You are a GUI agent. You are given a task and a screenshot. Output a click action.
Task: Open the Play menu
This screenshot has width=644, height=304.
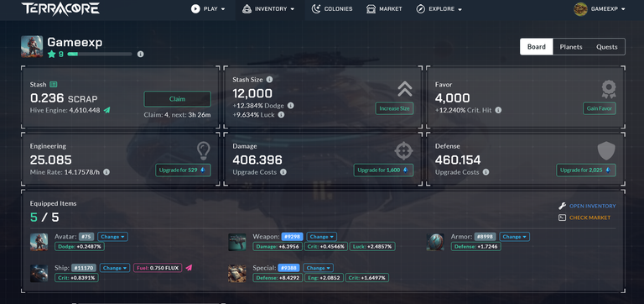(208, 9)
